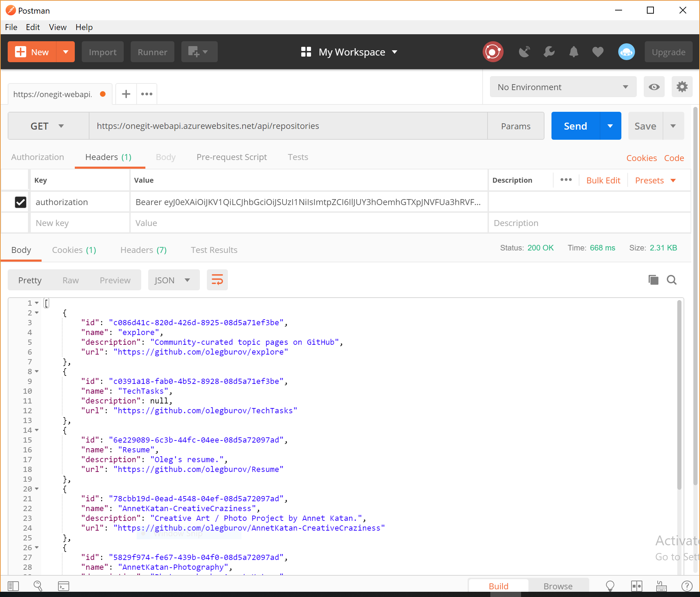Open the Postman console icon
The height and width of the screenshot is (597, 700).
tap(64, 586)
